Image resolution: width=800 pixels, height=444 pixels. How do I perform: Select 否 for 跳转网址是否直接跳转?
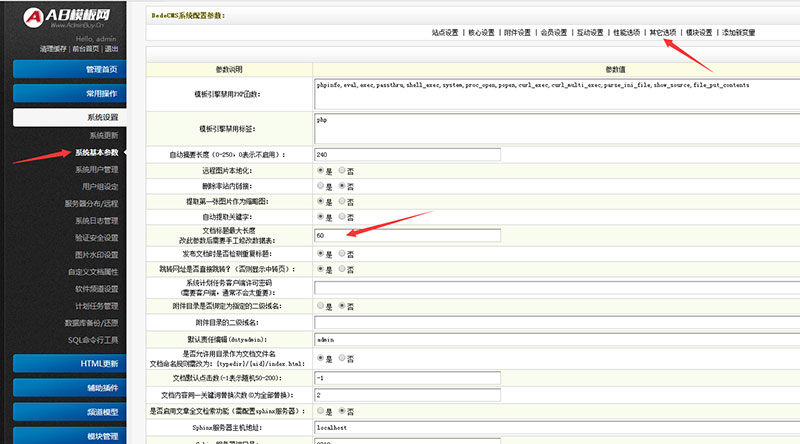pyautogui.click(x=342, y=268)
